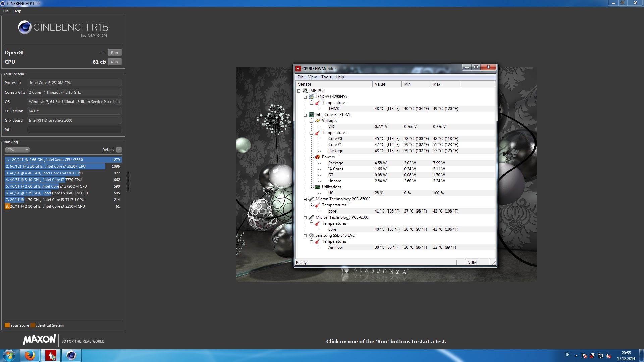
Task: Collapse the IME-PC root tree node
Action: point(299,91)
